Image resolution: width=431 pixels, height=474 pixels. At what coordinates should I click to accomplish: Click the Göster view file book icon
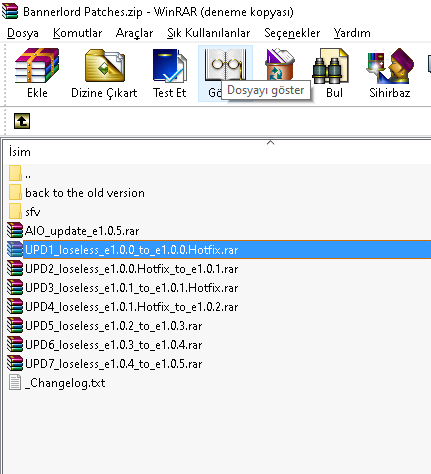click(x=225, y=65)
